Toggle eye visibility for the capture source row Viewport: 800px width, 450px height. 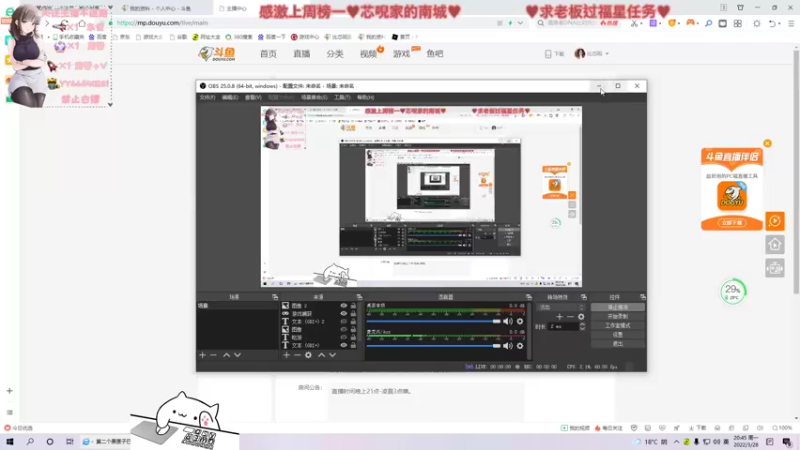pyautogui.click(x=343, y=314)
